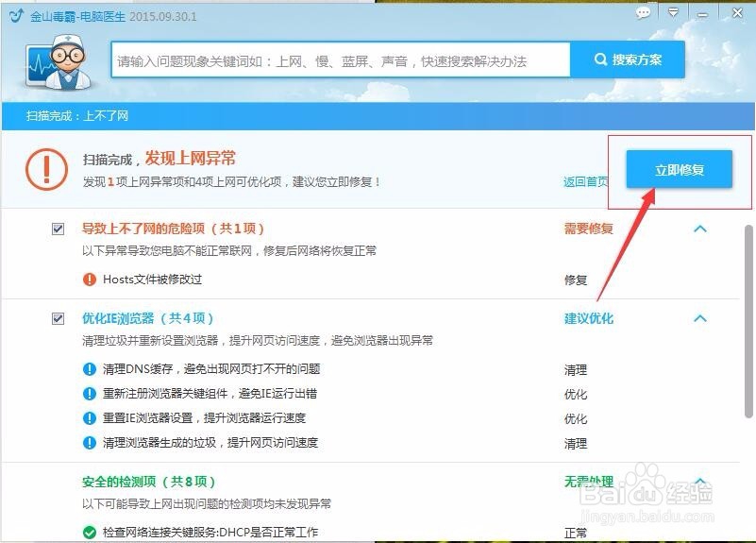Collapse the 安全的检测项 section chevron
756x543 pixels.
(700, 482)
